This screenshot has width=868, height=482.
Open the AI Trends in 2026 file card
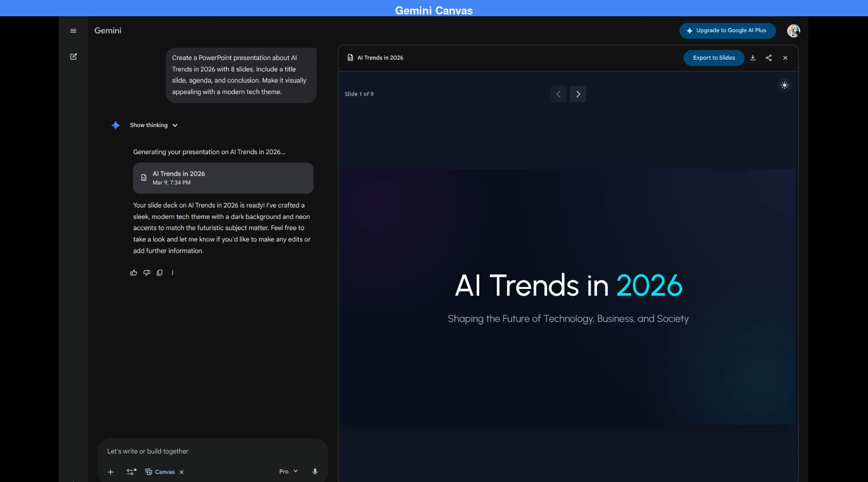(223, 178)
